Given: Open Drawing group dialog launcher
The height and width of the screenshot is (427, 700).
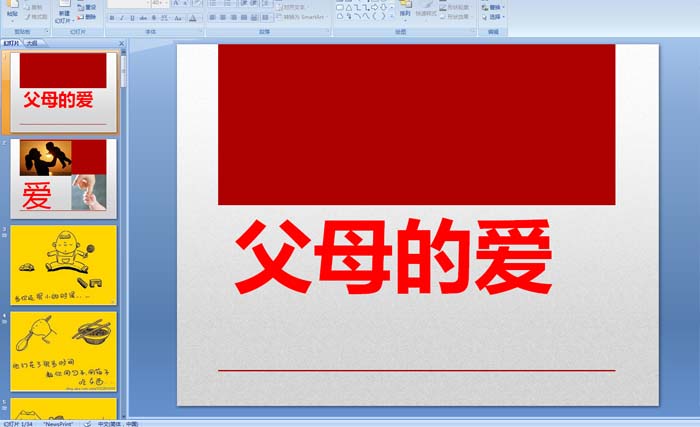Looking at the screenshot, I should (473, 32).
